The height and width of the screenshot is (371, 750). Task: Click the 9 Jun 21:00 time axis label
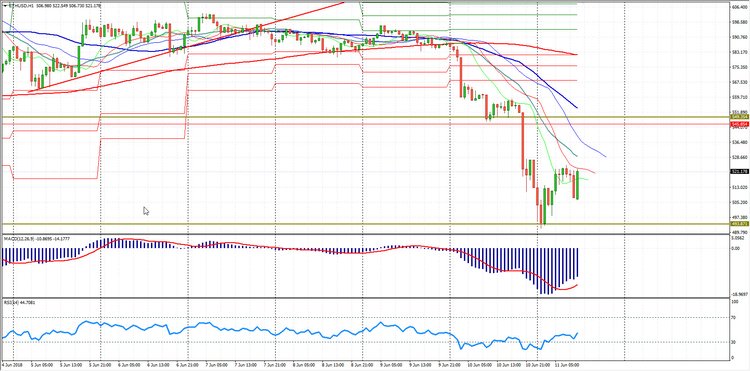pyautogui.click(x=449, y=364)
